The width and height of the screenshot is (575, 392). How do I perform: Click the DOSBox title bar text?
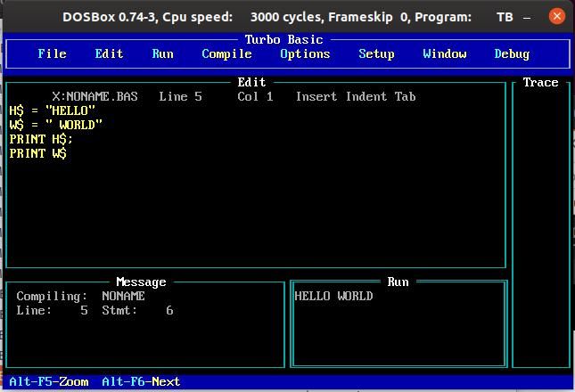[288, 17]
